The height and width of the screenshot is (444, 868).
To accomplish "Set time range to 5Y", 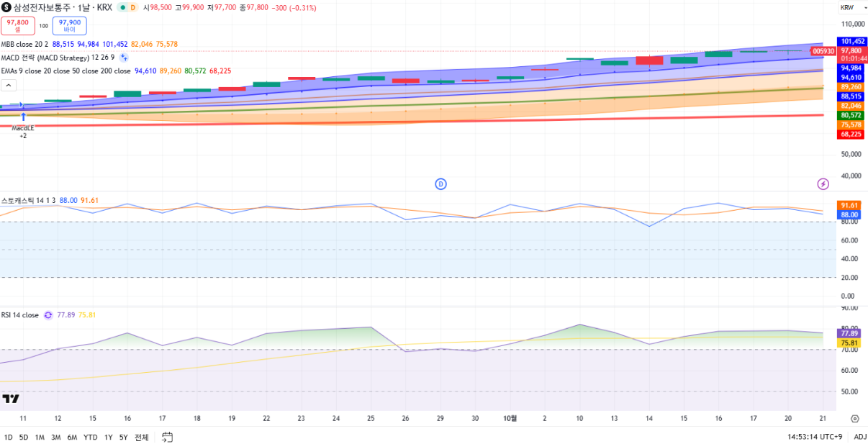I will (x=123, y=437).
